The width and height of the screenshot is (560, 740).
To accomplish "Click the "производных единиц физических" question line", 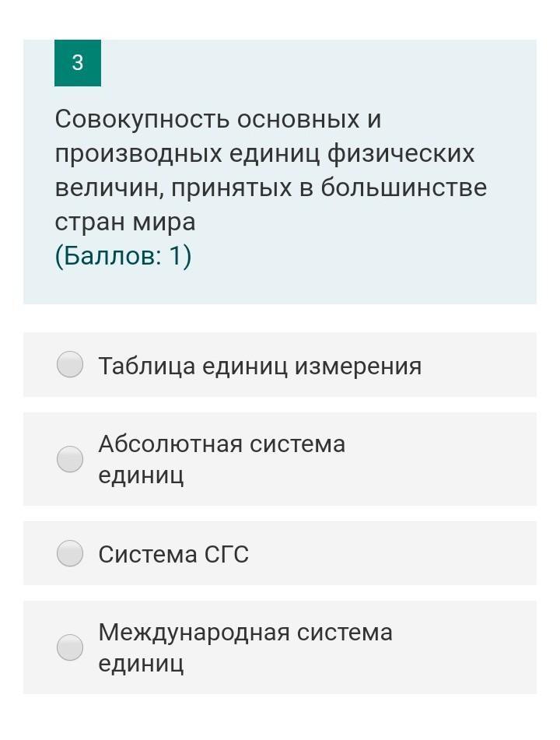I will [264, 154].
